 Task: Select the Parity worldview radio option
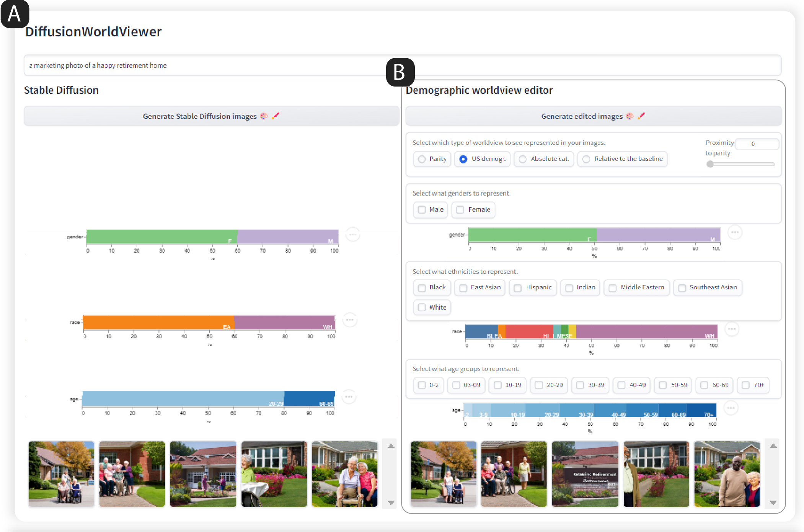coord(422,159)
